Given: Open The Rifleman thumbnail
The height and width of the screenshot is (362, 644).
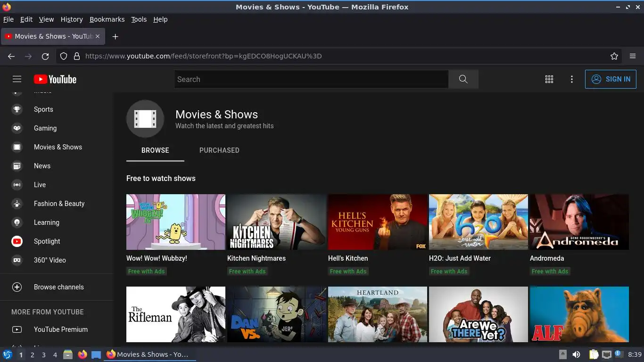Looking at the screenshot, I should pos(176,314).
